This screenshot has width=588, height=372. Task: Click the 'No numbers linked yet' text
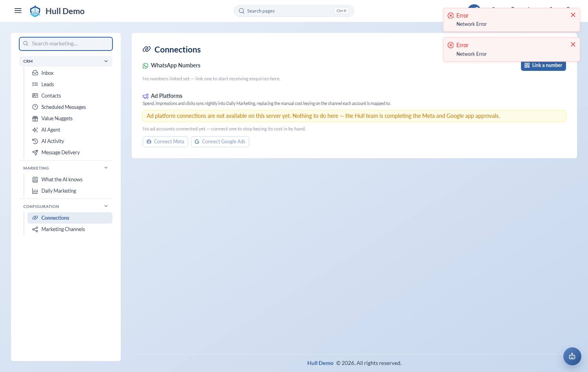[x=212, y=79]
